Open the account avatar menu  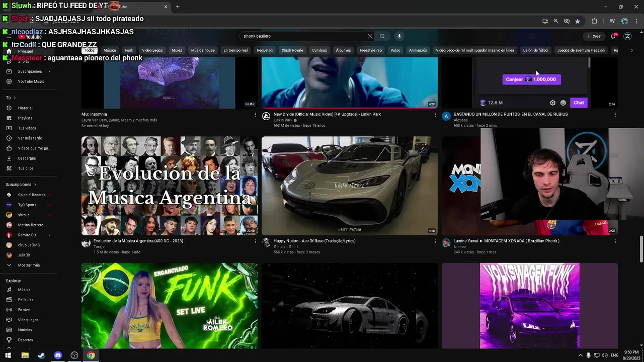tap(627, 36)
